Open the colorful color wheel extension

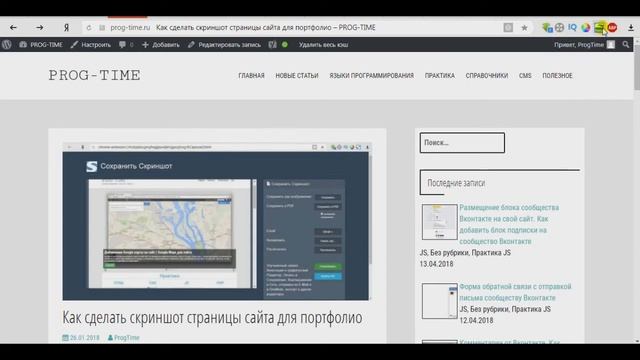(586, 28)
